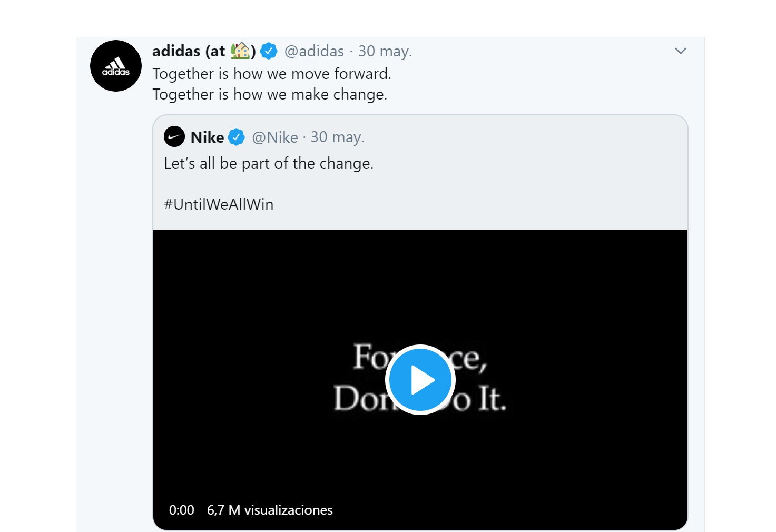776x532 pixels.
Task: Open the #UntilWeAllWin hashtag
Action: click(219, 204)
